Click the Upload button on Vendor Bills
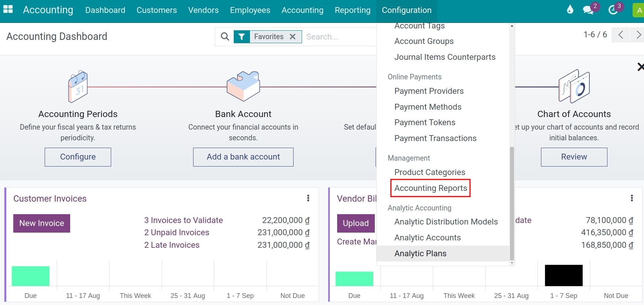 [356, 223]
